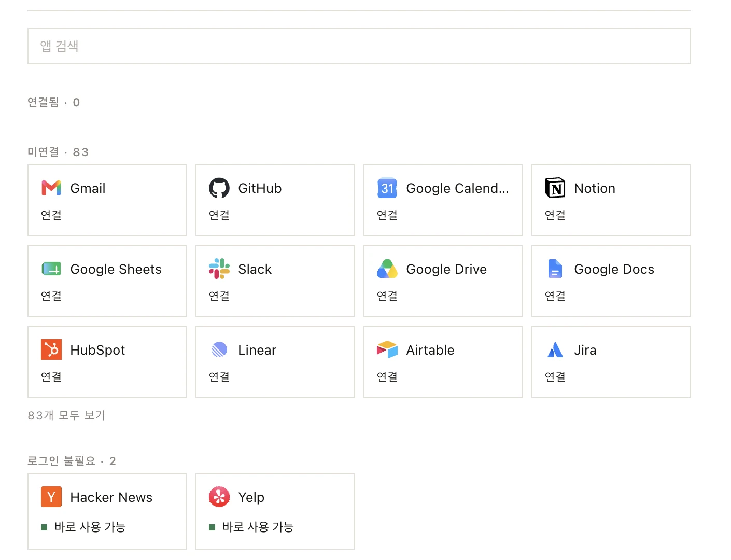The image size is (731, 560).
Task: Click the Google Drive triangle icon
Action: pyautogui.click(x=387, y=269)
